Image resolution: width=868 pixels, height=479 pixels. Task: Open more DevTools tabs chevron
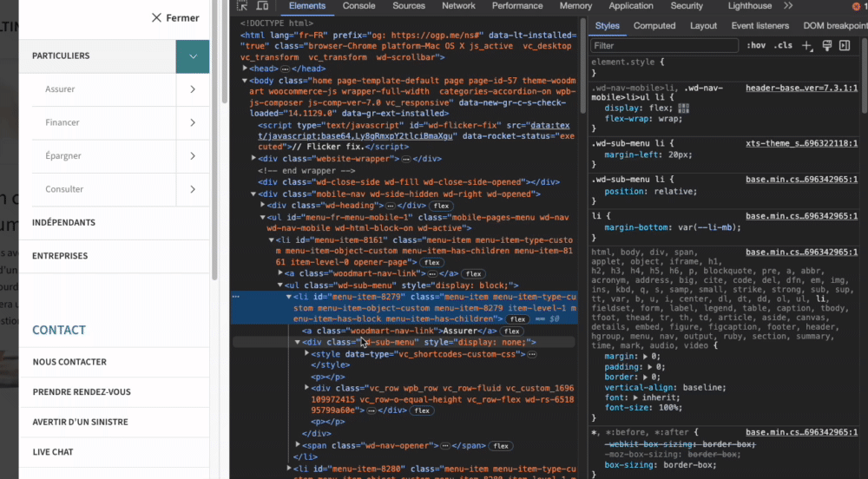coord(788,5)
